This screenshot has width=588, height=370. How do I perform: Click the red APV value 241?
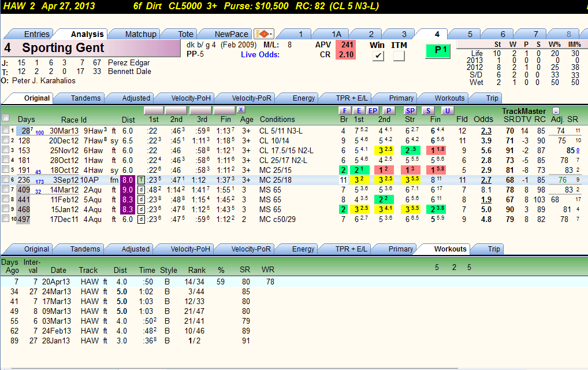coord(347,45)
